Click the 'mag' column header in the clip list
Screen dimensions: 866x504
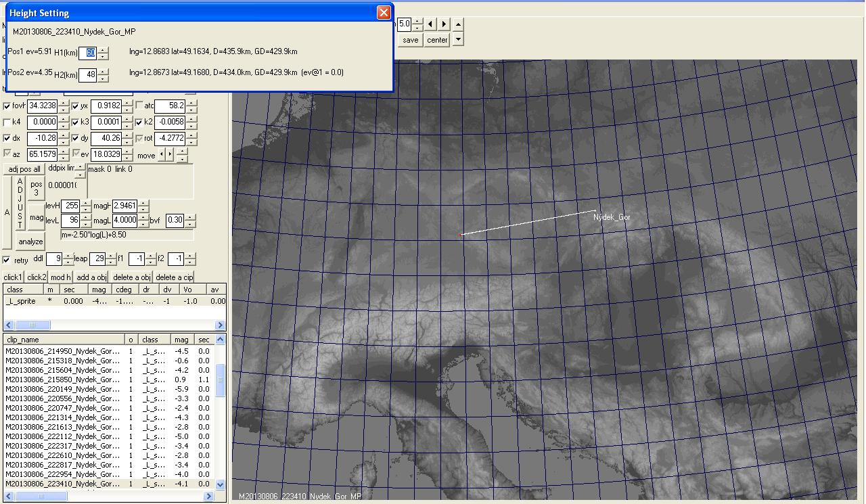click(x=183, y=340)
